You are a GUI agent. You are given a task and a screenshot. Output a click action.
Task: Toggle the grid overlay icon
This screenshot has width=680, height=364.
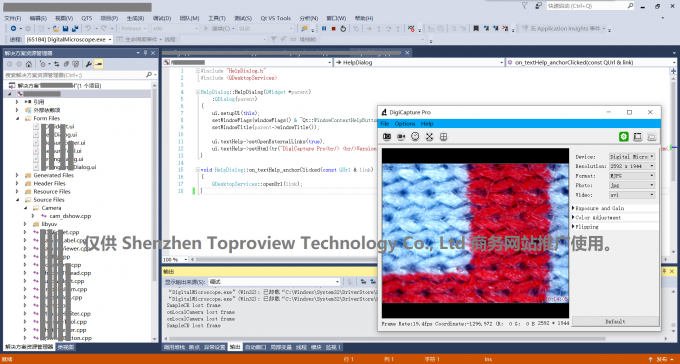(x=443, y=137)
